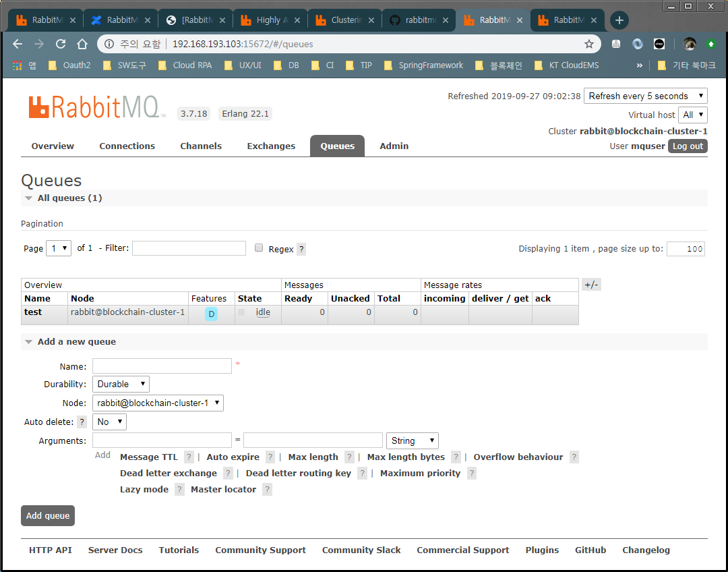
Task: Switch to Clustering browser tab
Action: [x=344, y=20]
